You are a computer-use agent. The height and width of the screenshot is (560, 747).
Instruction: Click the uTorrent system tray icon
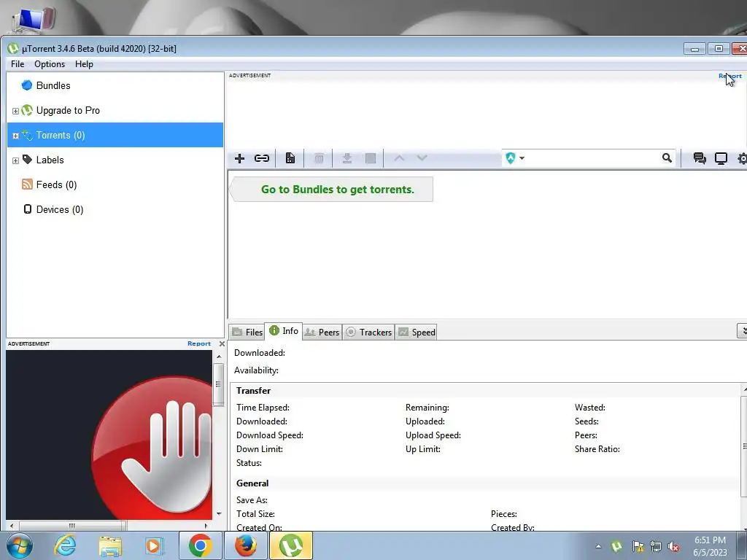(616, 546)
